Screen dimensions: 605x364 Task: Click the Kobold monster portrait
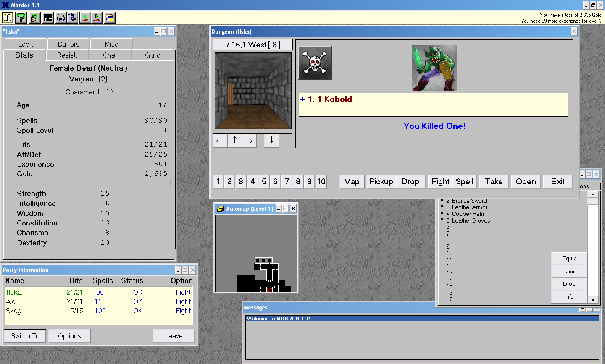click(x=434, y=68)
